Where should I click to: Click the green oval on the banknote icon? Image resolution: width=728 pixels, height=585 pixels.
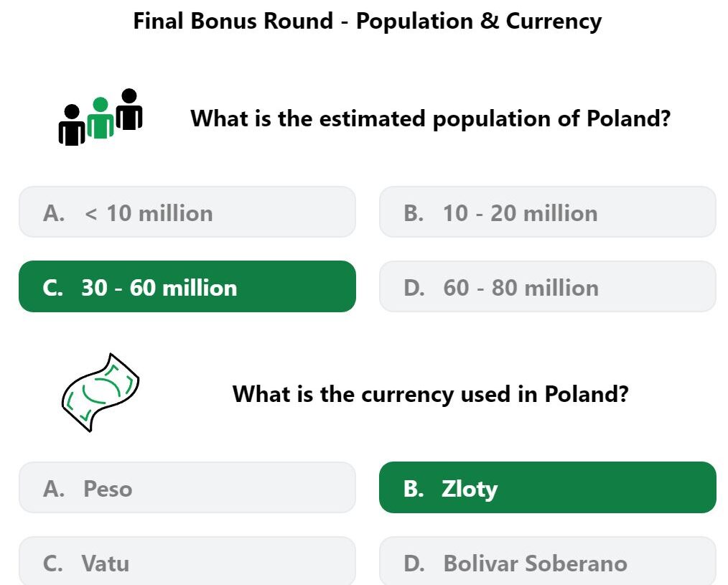tap(101, 389)
